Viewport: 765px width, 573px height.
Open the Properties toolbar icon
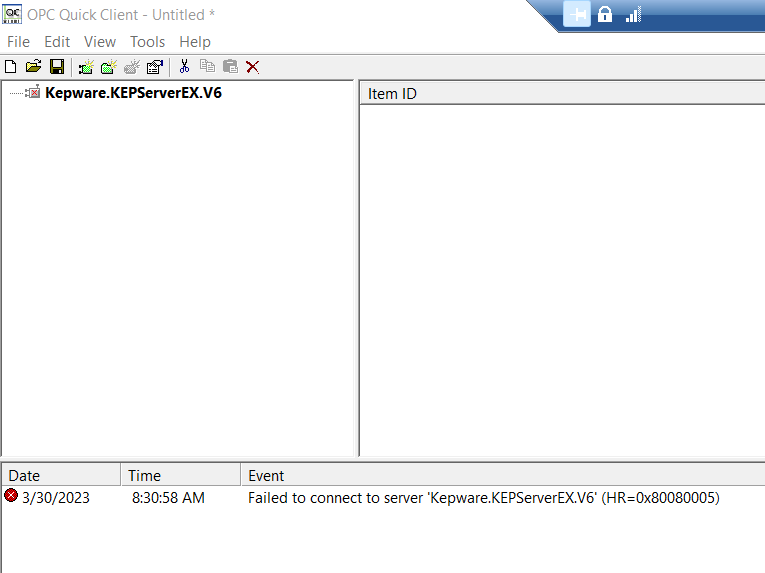[155, 67]
